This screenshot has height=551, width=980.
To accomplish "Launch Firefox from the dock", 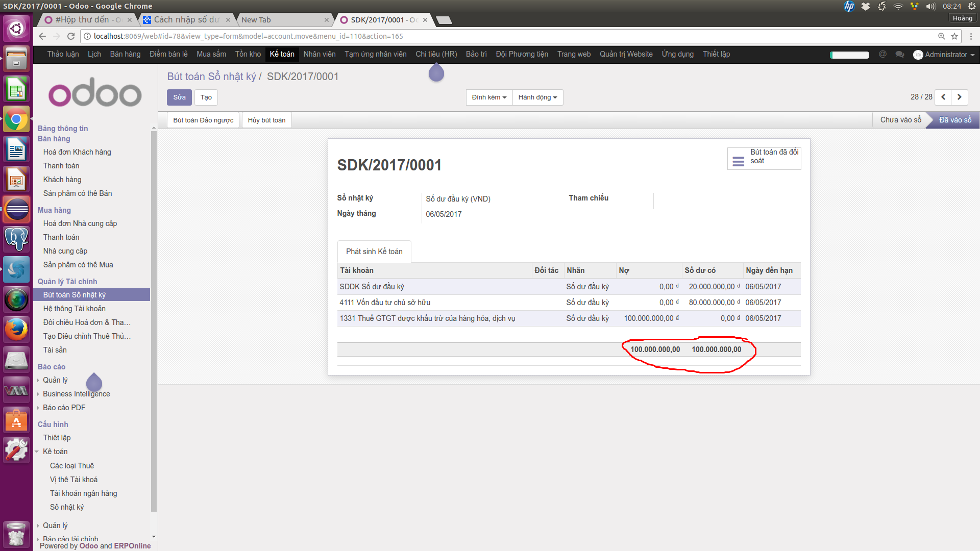I will coord(16,330).
